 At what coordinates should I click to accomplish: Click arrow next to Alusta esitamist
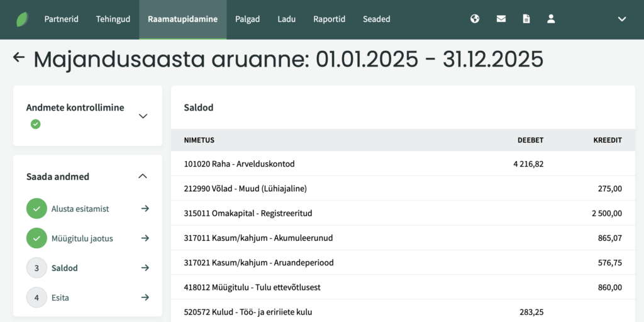pyautogui.click(x=145, y=209)
